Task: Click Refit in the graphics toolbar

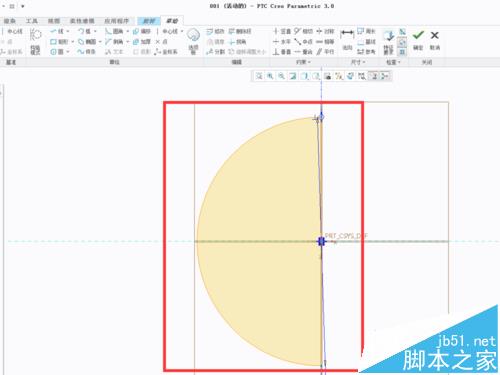Action: [259, 76]
